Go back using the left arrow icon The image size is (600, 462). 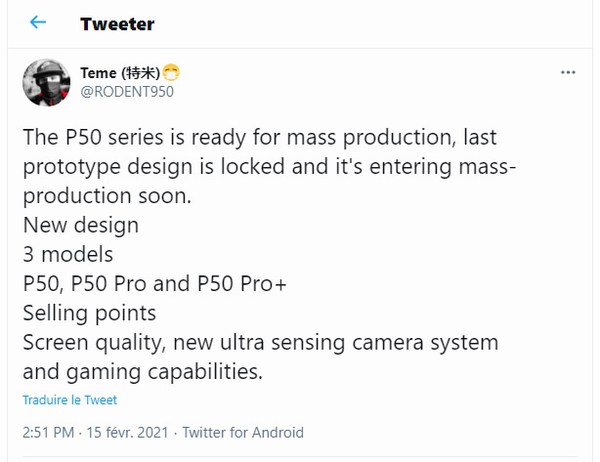[x=38, y=23]
